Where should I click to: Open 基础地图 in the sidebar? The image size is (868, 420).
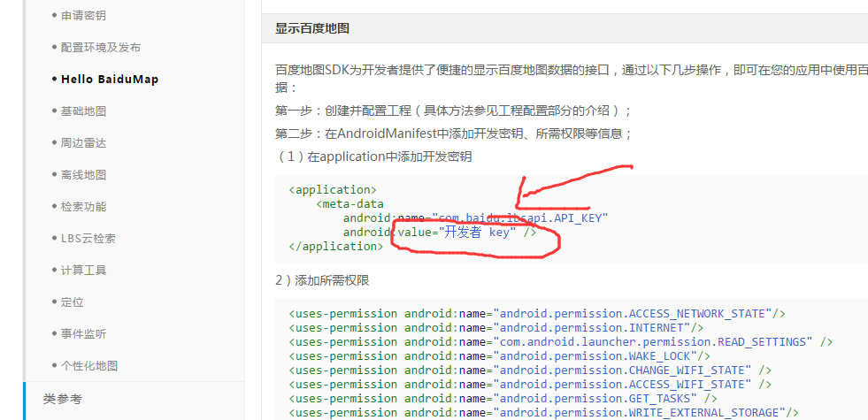[83, 111]
